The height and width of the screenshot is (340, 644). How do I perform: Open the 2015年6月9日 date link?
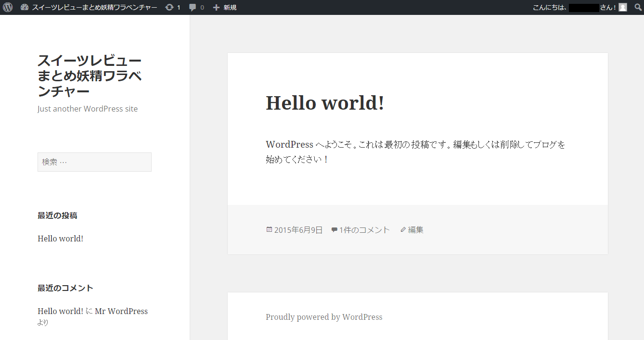click(x=298, y=230)
